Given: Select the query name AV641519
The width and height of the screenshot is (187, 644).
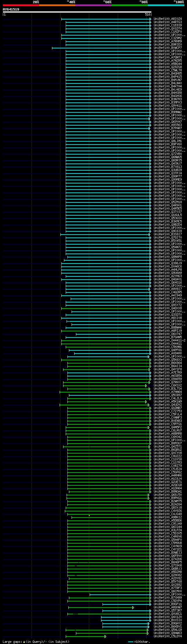Looking at the screenshot, I should click(x=11, y=9).
